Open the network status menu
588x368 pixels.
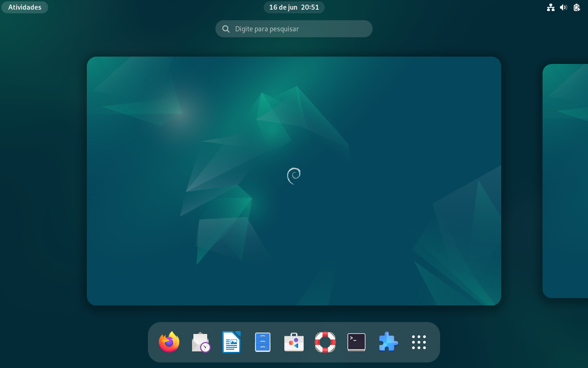[551, 7]
